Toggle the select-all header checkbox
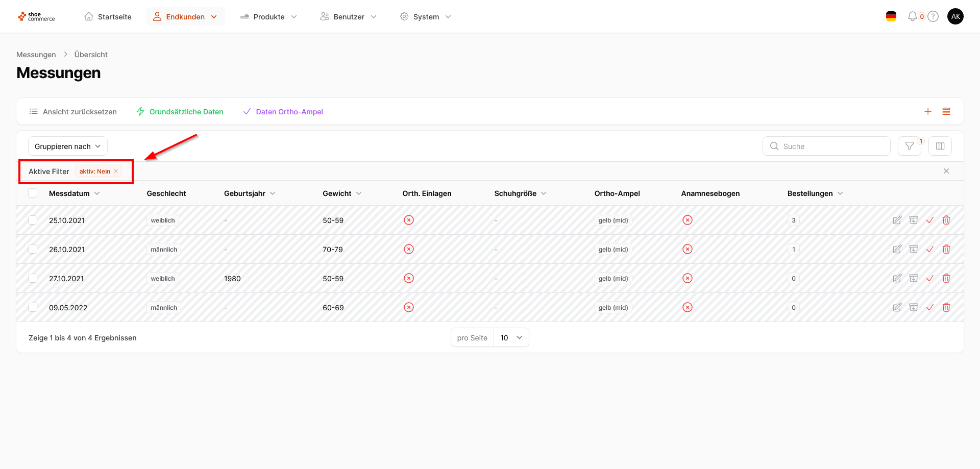980x469 pixels. pos(33,193)
